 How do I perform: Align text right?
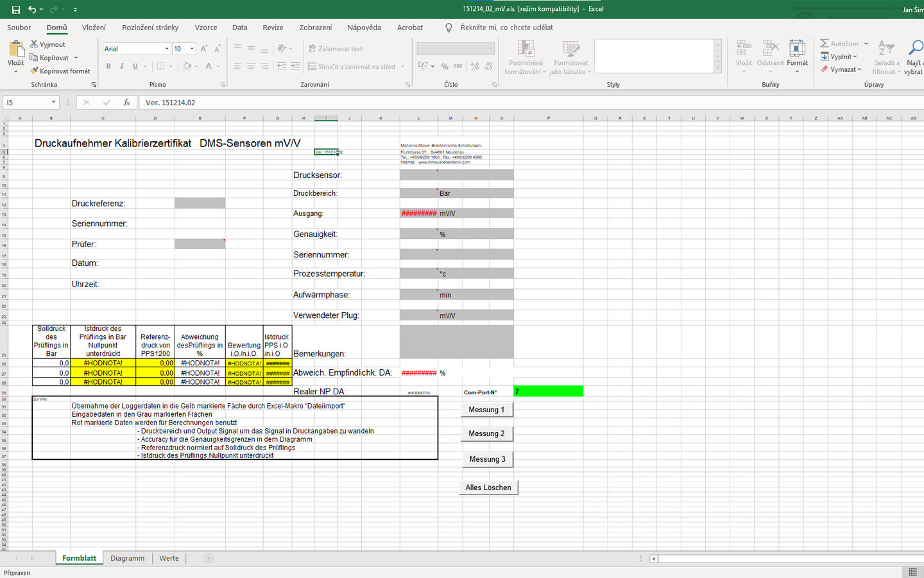pos(264,66)
